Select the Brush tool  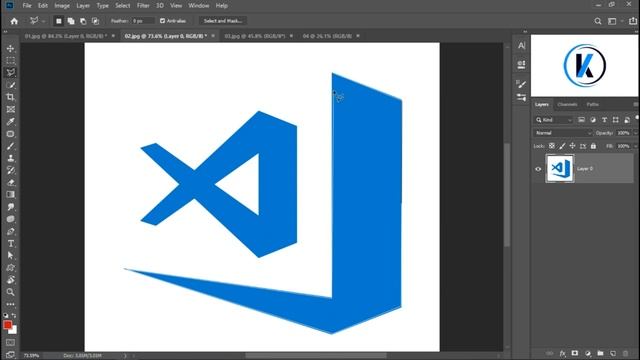[11, 146]
